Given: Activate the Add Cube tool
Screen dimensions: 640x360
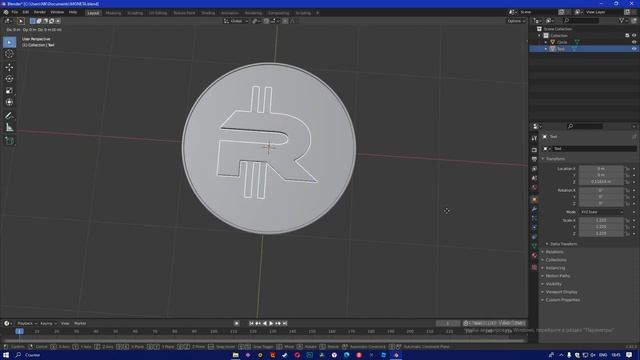Looking at the screenshot, I should click(x=9, y=141).
